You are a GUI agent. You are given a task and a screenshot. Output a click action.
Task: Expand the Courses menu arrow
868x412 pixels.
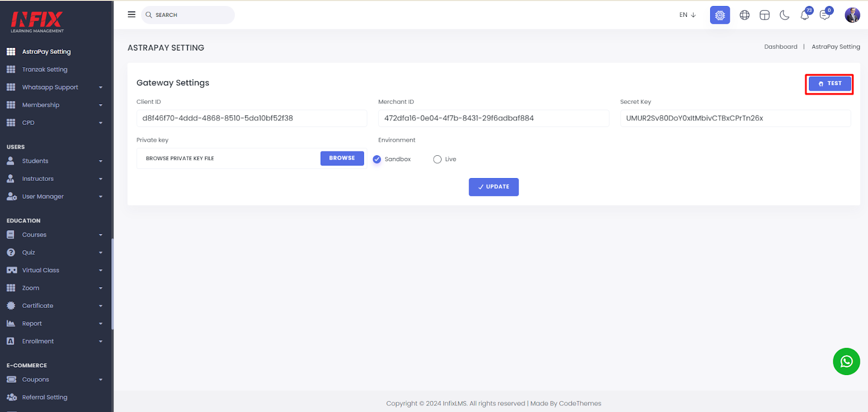(x=101, y=235)
